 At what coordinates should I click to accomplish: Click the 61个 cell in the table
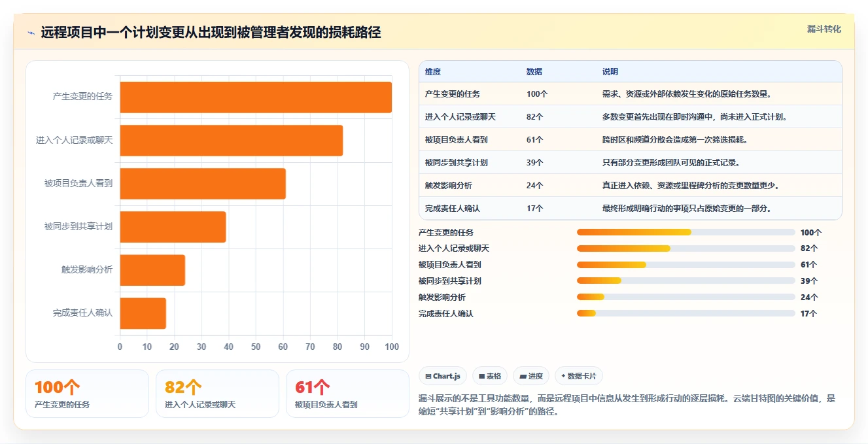pyautogui.click(x=535, y=140)
